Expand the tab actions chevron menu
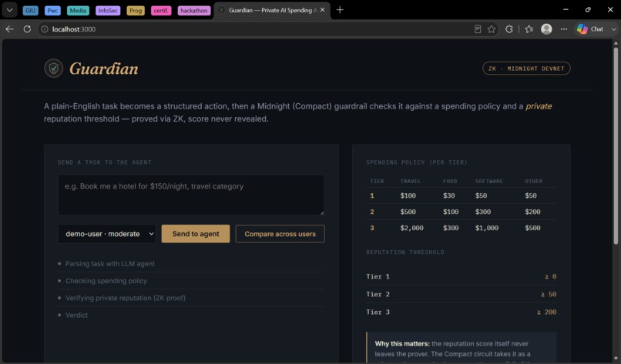The image size is (621, 364). point(9,10)
